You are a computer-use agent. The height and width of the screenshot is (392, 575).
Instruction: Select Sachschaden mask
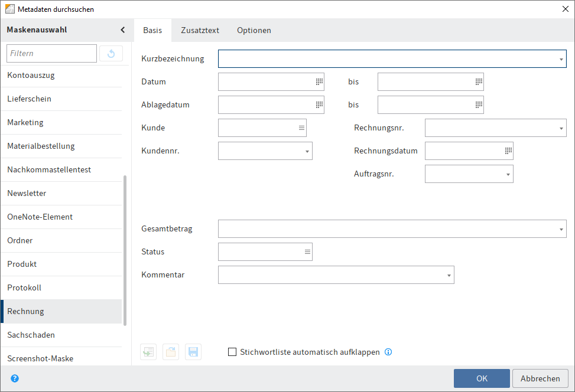(x=61, y=335)
